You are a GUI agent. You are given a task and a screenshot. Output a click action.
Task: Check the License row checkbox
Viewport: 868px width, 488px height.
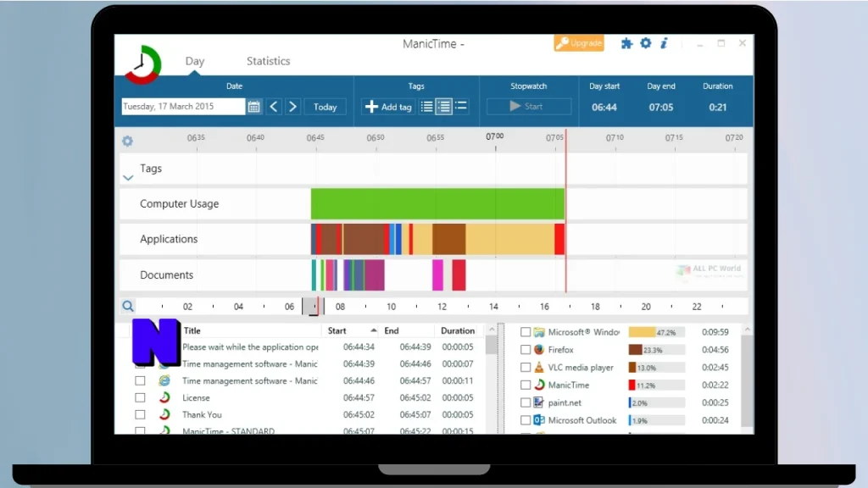click(x=140, y=397)
